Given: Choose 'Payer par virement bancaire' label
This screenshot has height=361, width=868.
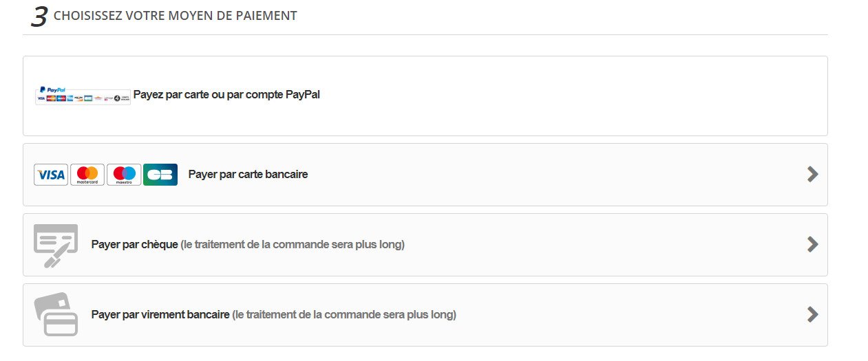Looking at the screenshot, I should pos(160,315).
